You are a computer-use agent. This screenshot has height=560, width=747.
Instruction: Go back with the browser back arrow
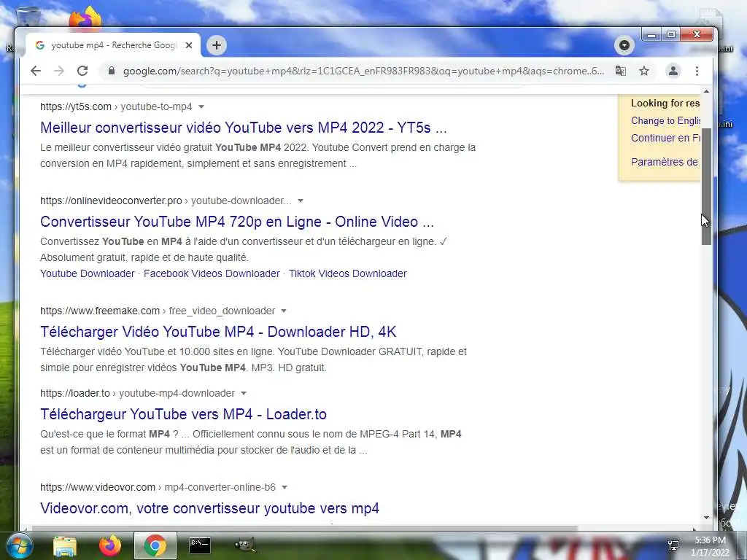36,71
